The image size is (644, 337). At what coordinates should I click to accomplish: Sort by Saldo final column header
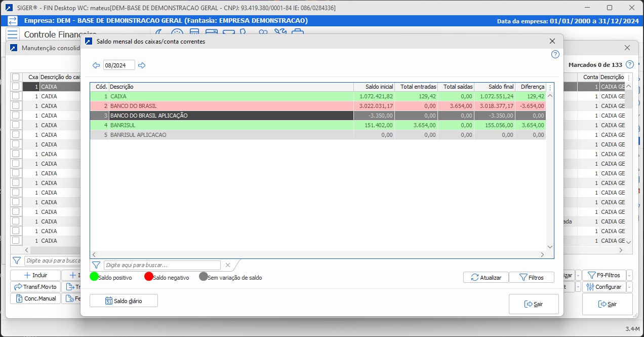point(494,87)
